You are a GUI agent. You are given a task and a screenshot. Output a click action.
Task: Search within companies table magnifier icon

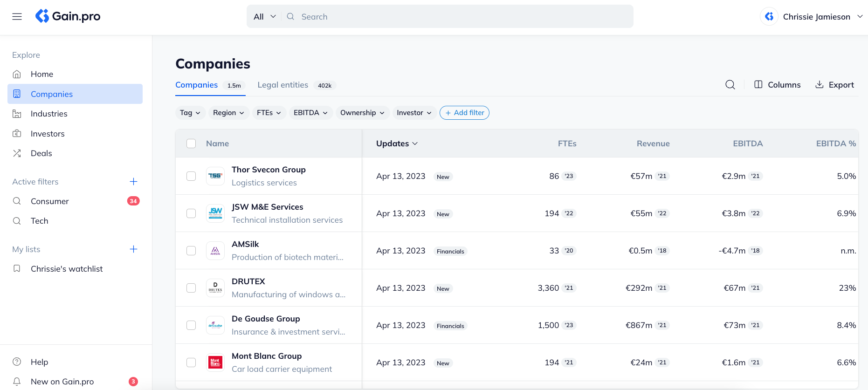point(730,85)
